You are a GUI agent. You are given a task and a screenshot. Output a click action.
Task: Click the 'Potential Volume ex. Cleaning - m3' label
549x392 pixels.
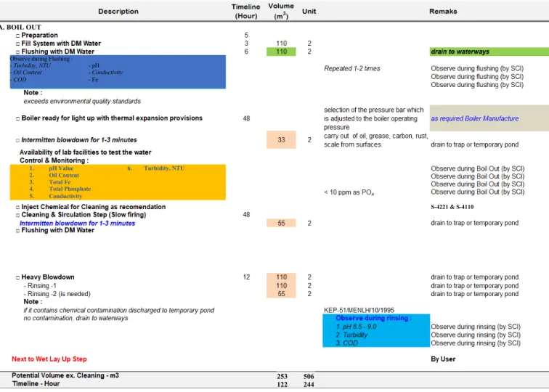coord(65,375)
